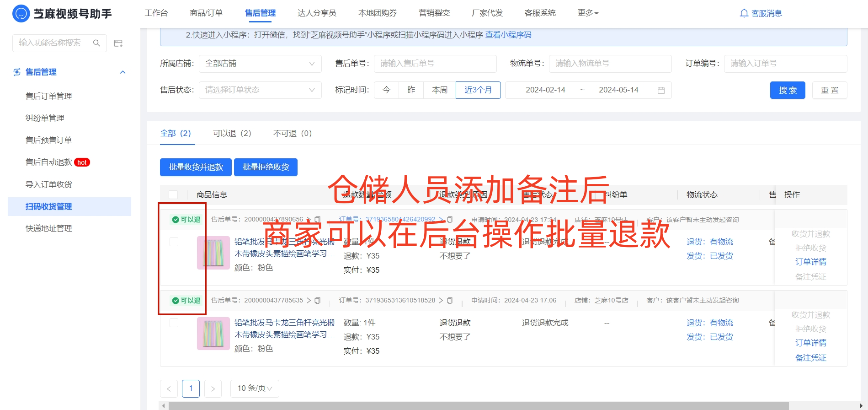Go to previous page arrow
Screen dimensions: 868x410
click(x=169, y=388)
